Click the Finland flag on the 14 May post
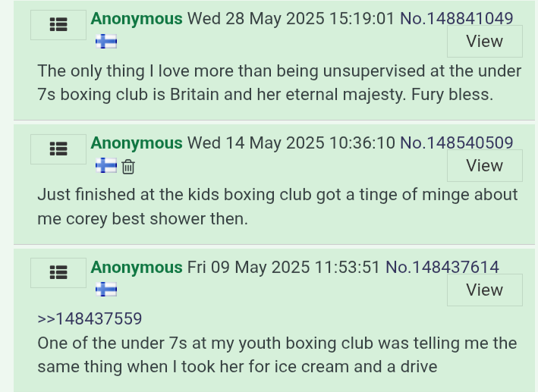Screen dimensions: 538x392 coord(106,166)
